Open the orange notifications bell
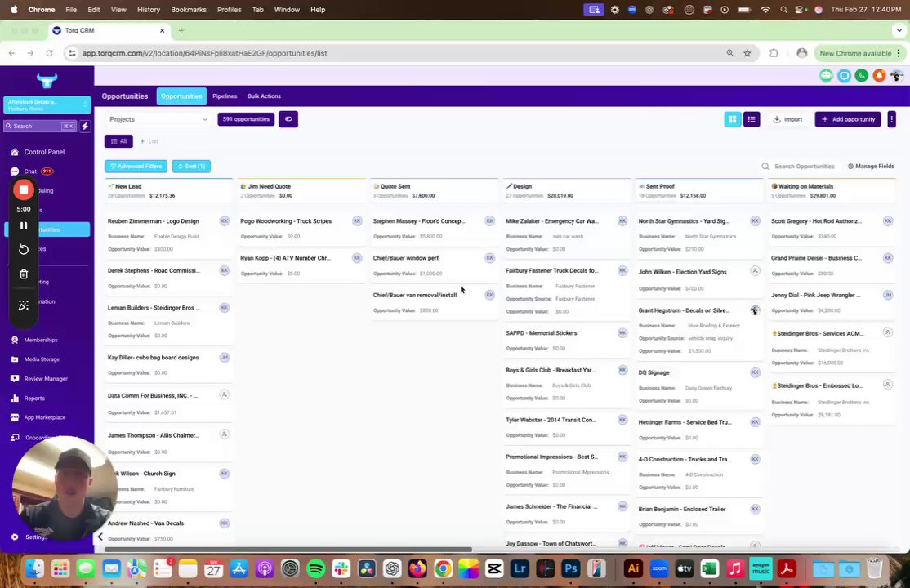 point(880,75)
